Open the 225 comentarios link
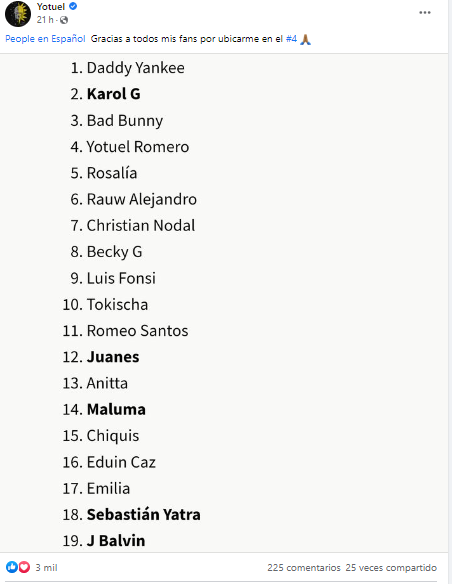This screenshot has width=452, height=584. [x=304, y=568]
